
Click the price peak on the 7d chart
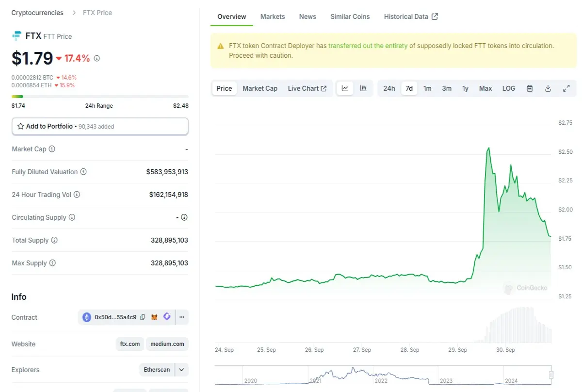[488, 148]
